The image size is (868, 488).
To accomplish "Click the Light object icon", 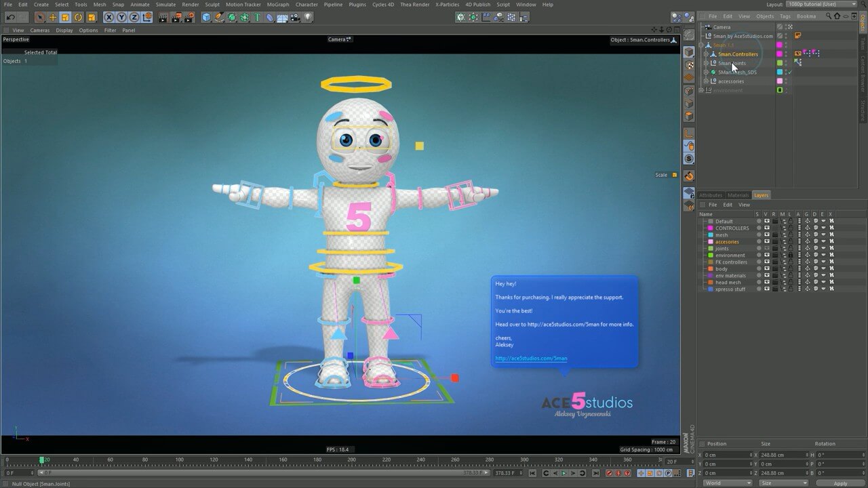I will pos(308,17).
